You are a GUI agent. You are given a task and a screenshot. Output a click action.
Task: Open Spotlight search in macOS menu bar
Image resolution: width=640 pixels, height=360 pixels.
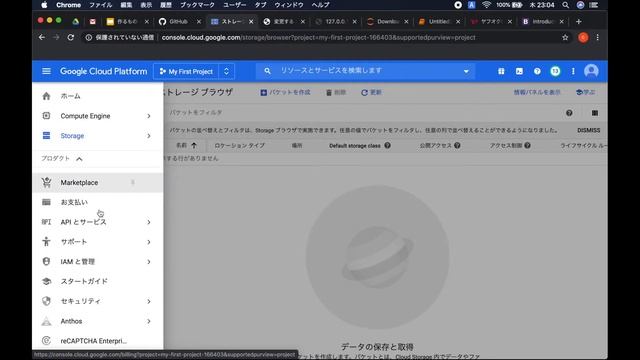[565, 5]
